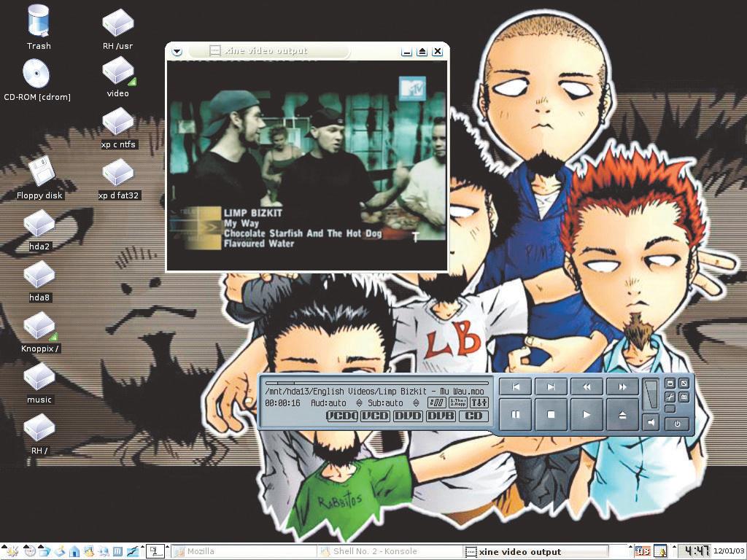Screen dimensions: 747x560
Task: Select the VCD input source button
Action: 376,416
